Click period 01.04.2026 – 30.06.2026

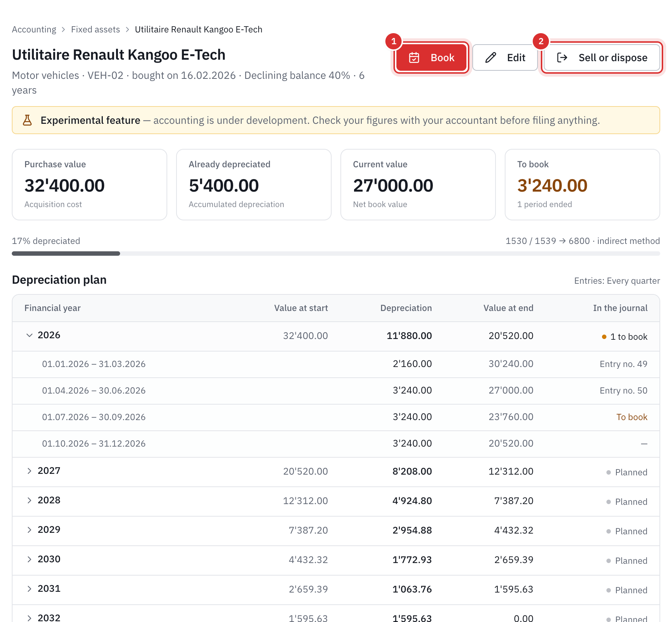tap(94, 391)
